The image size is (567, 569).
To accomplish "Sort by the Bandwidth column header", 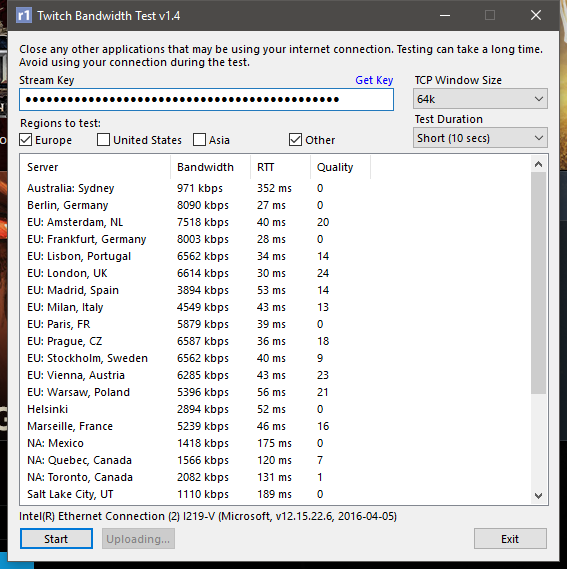I will 210,167.
